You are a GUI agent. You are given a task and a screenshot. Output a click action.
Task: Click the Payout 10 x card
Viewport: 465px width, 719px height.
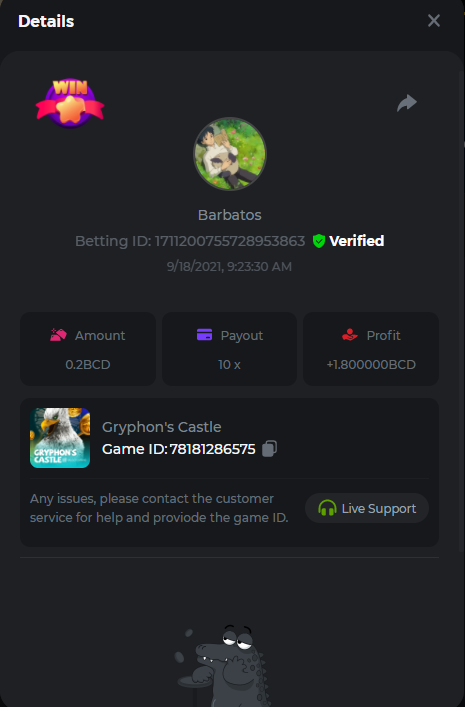tap(229, 349)
